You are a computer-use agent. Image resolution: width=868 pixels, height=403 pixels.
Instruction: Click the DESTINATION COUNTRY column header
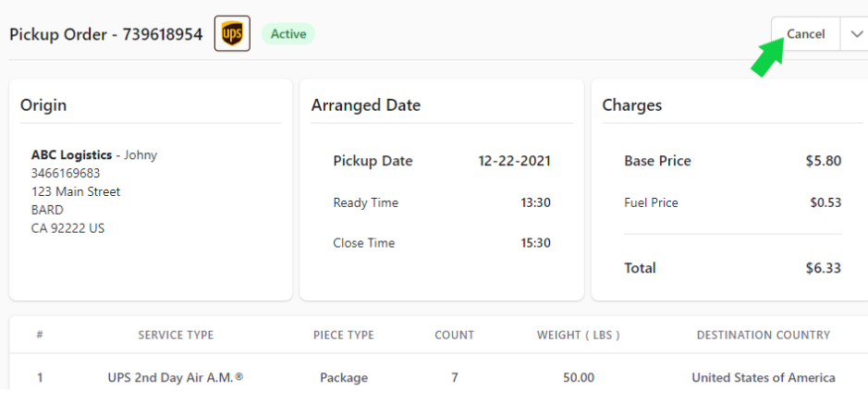click(x=764, y=335)
